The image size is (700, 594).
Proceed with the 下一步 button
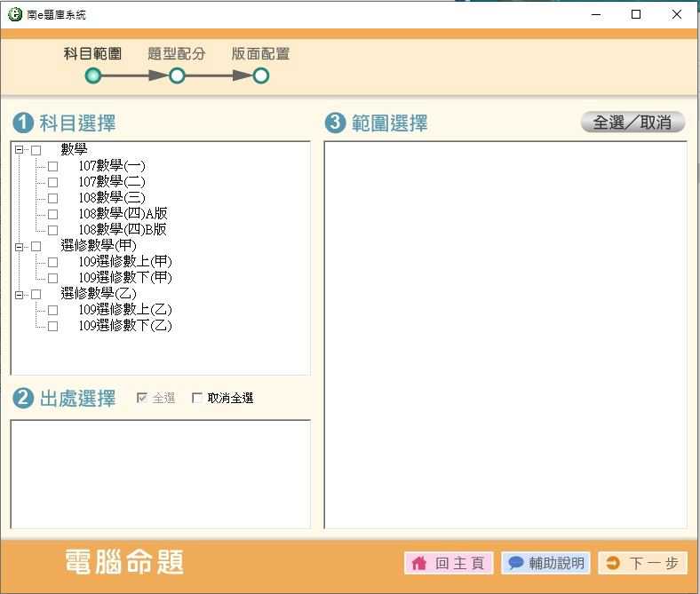pyautogui.click(x=643, y=563)
